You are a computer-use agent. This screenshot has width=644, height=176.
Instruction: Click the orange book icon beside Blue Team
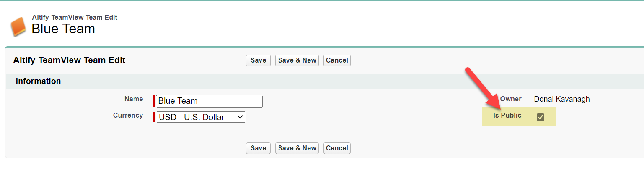18,26
